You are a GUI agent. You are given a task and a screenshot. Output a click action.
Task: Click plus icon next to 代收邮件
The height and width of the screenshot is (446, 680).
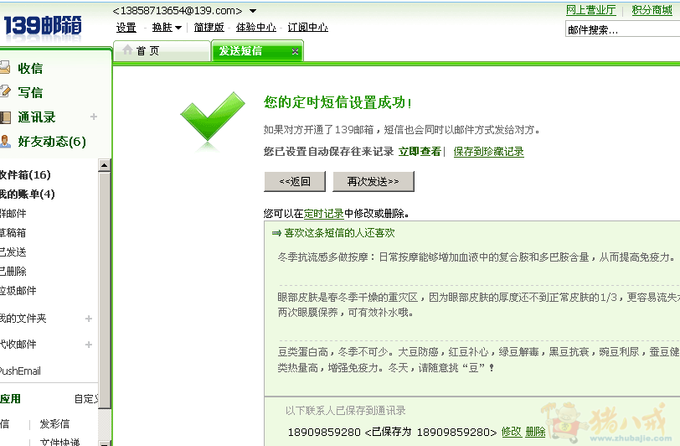pyautogui.click(x=88, y=344)
